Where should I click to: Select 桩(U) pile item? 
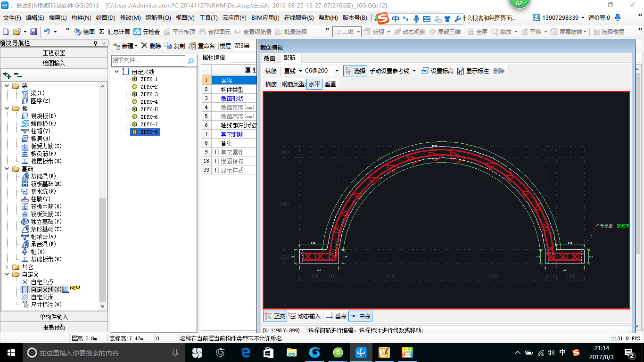tap(34, 252)
